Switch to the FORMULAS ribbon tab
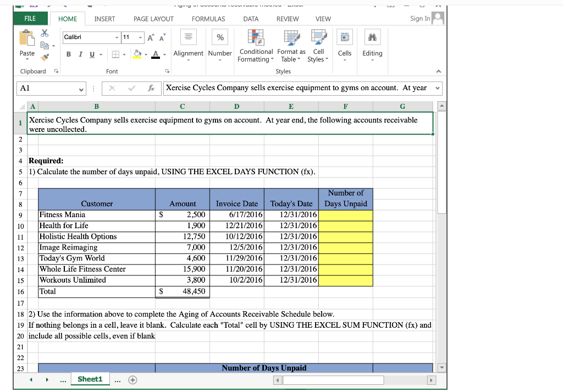This screenshot has height=392, width=563. pos(208,18)
